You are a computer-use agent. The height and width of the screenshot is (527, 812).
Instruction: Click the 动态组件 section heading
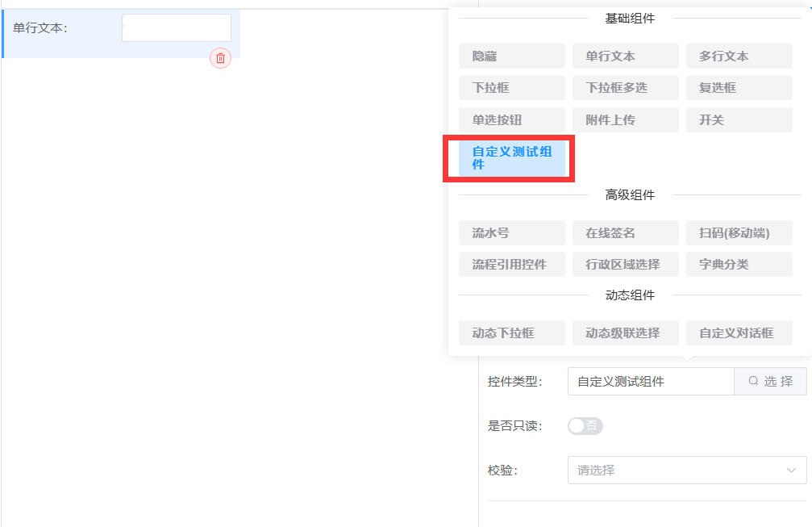(630, 295)
